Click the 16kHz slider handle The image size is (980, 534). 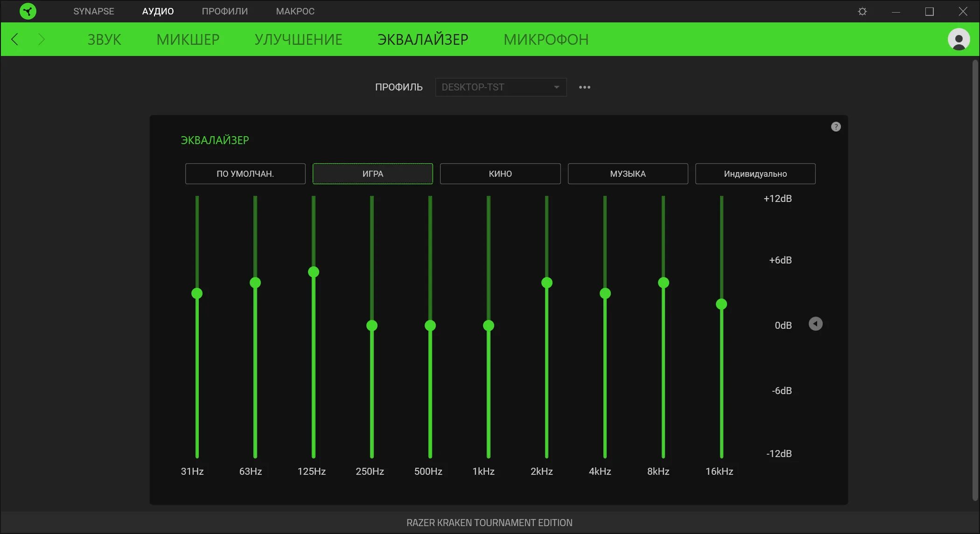coord(721,304)
